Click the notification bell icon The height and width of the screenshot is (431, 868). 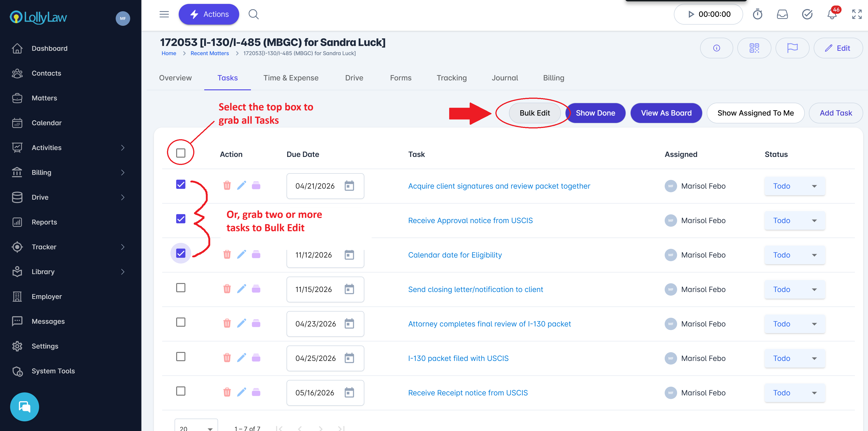(x=832, y=14)
